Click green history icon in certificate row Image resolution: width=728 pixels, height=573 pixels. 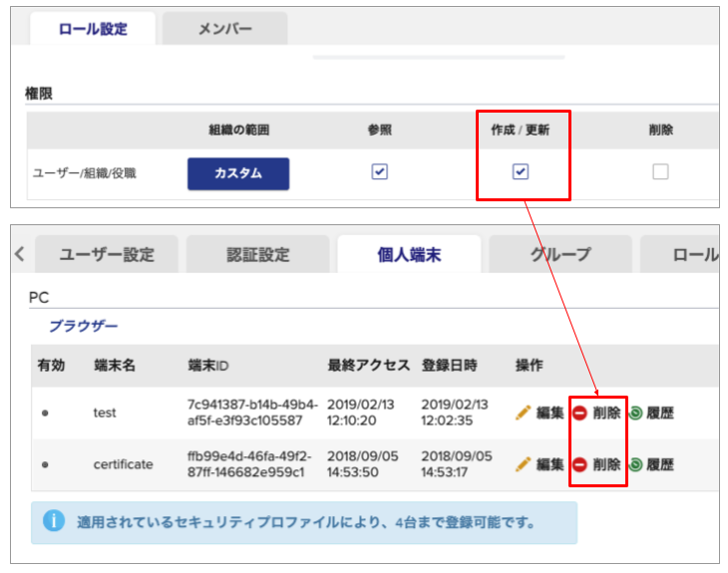point(635,464)
